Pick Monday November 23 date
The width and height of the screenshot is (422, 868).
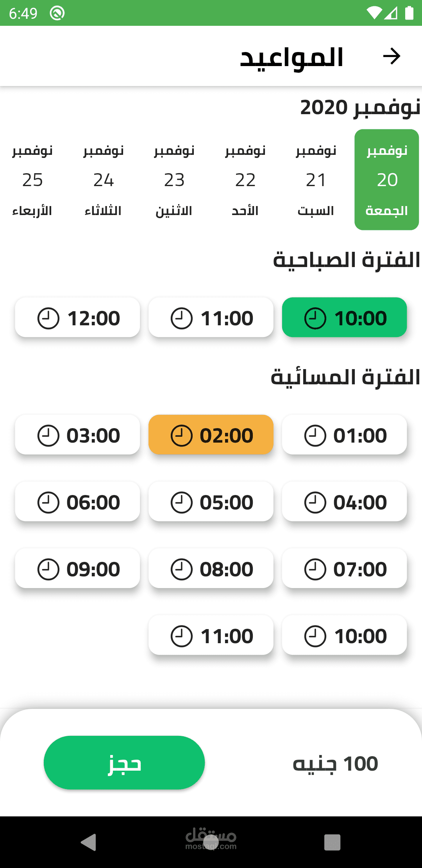(174, 180)
